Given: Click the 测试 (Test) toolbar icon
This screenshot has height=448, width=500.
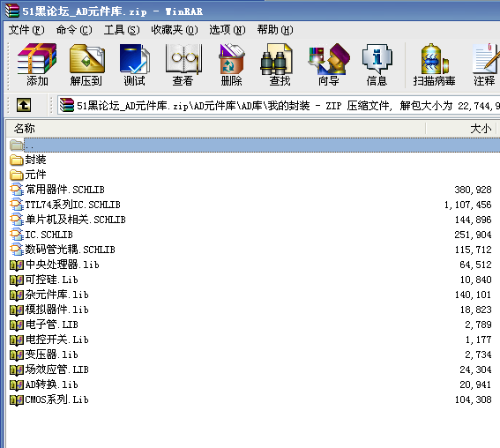Looking at the screenshot, I should pyautogui.click(x=135, y=59).
